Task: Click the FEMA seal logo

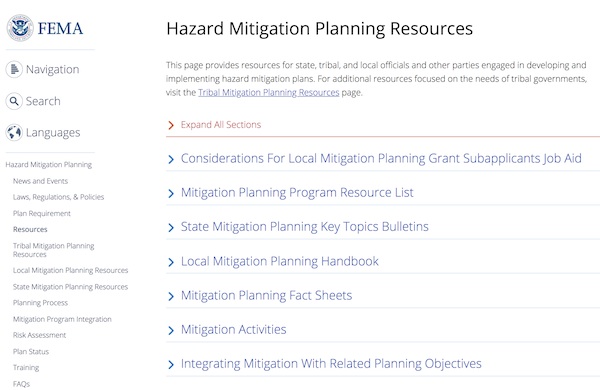Action: point(20,28)
